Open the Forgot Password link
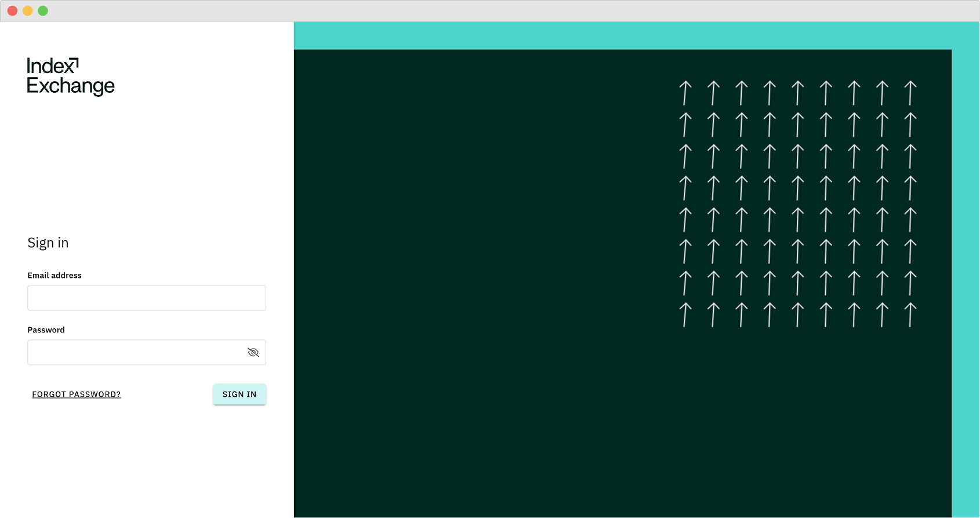Screen dimensions: 980x518 pyautogui.click(x=77, y=394)
